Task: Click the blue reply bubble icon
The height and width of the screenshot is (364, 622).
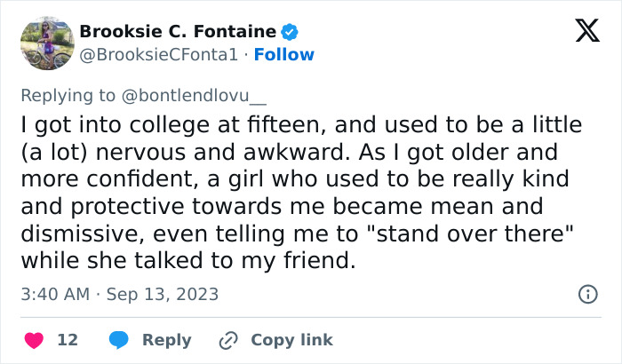Action: [x=118, y=340]
